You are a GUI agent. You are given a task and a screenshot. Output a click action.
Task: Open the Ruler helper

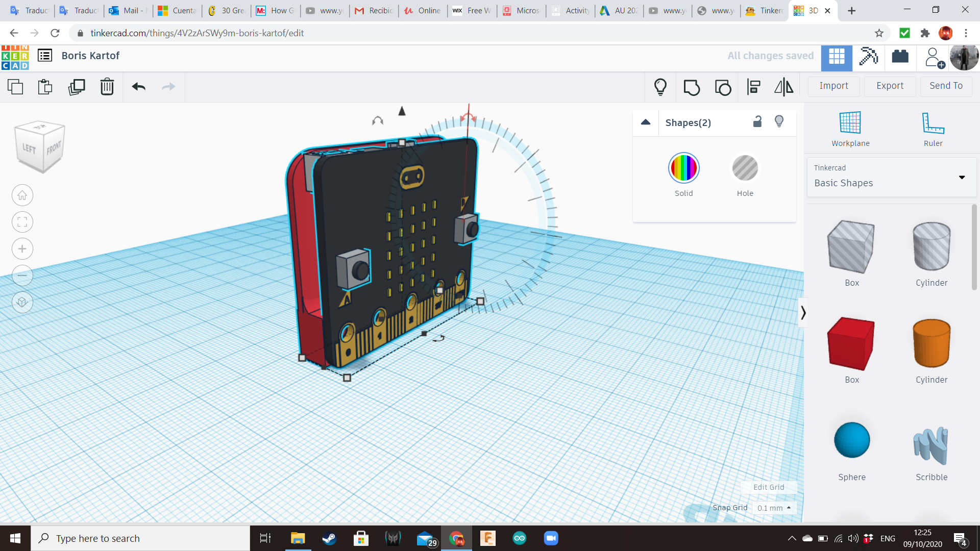tap(933, 128)
